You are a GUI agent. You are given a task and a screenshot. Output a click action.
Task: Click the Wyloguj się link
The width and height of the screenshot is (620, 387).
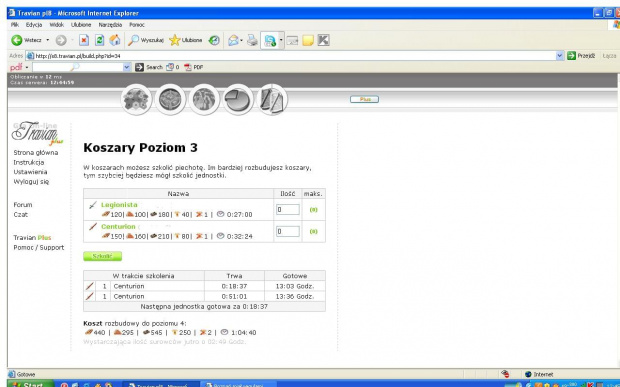coord(31,181)
